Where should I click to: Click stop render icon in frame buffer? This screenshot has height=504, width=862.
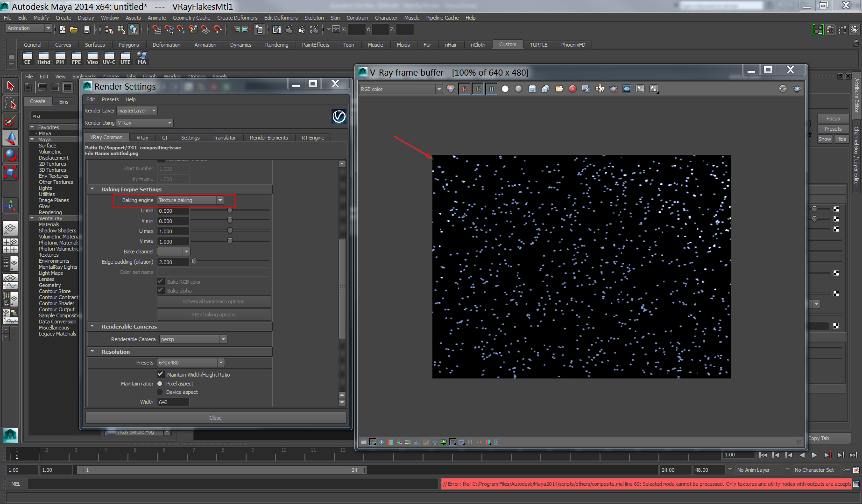point(783,89)
